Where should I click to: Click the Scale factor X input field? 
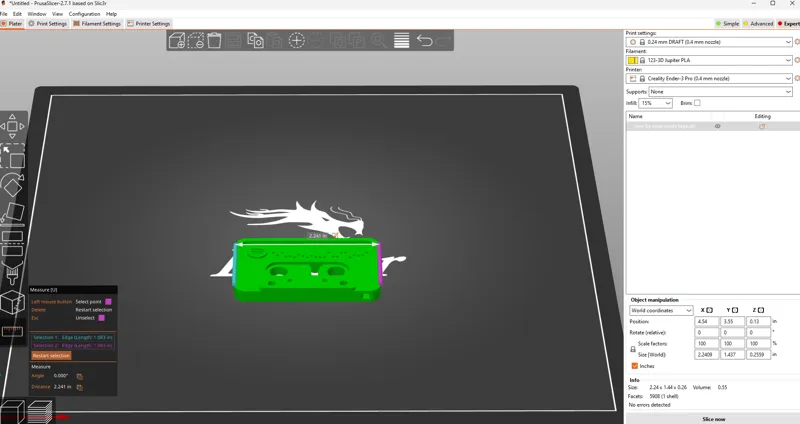click(x=706, y=344)
